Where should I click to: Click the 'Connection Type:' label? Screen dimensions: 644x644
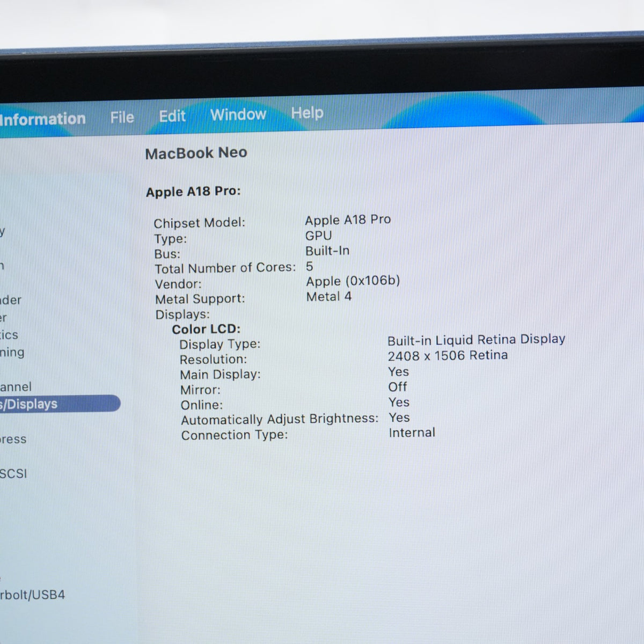click(x=235, y=435)
